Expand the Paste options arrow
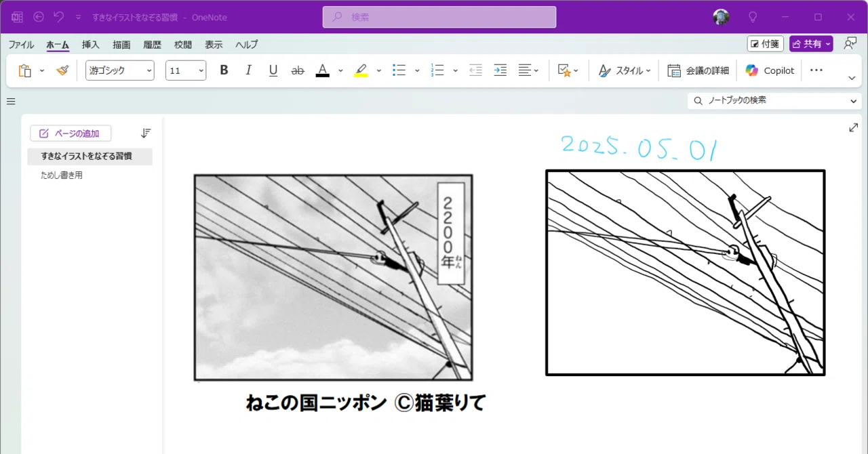This screenshot has height=454, width=868. 42,70
